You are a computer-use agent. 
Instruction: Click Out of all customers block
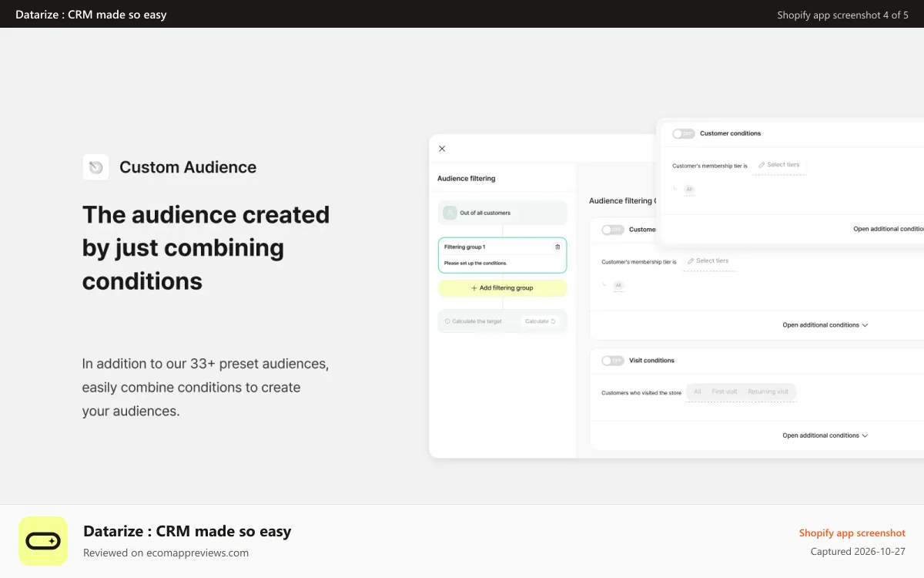pos(502,213)
